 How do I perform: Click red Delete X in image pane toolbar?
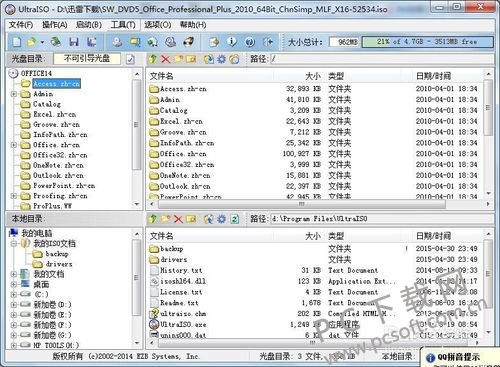[x=165, y=59]
